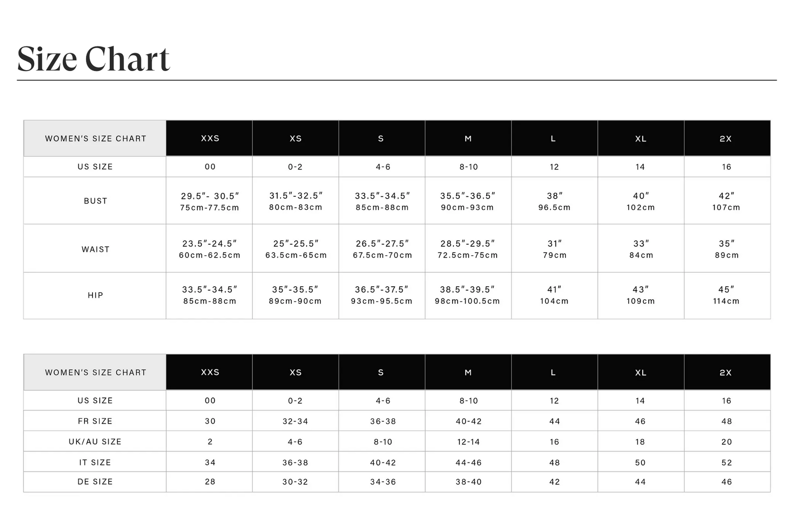Click the Size Chart page title

point(93,59)
